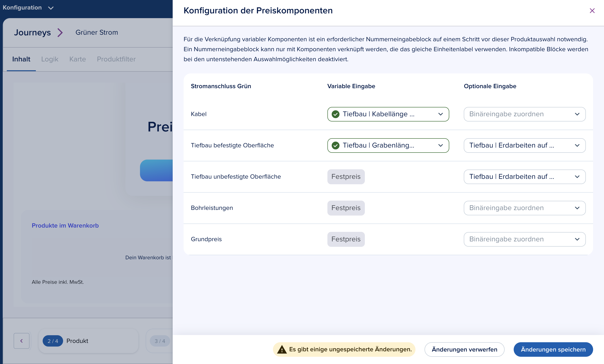Click Variable Eingabe column header
The image size is (604, 364).
(351, 86)
